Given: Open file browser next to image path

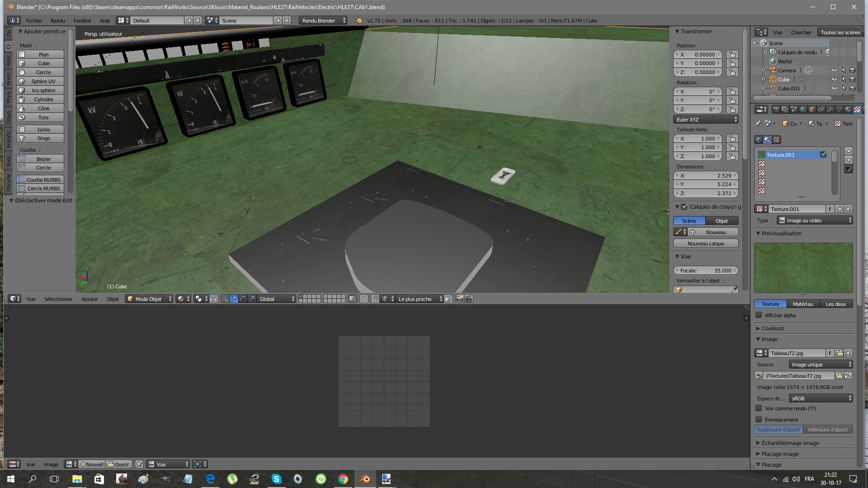Looking at the screenshot, I should coord(839,375).
